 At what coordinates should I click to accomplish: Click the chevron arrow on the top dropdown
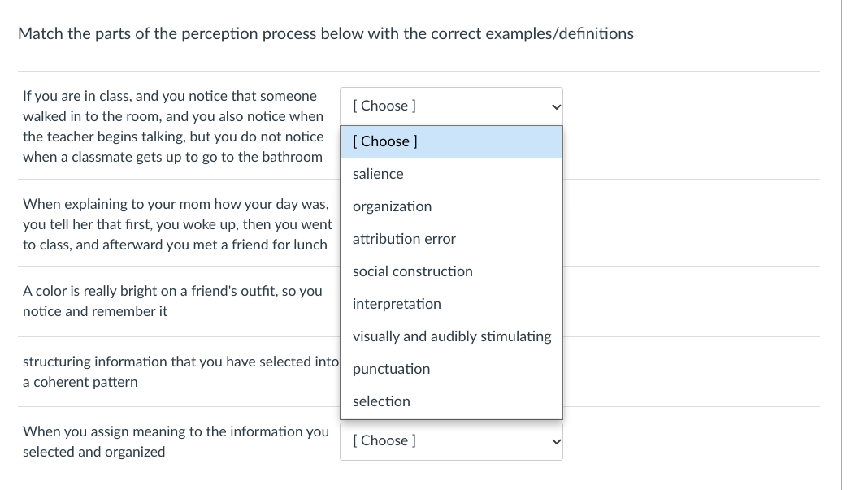tap(556, 106)
